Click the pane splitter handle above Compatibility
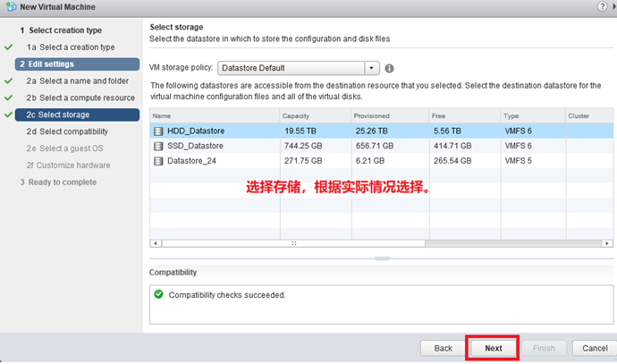The width and height of the screenshot is (617, 364). click(x=382, y=258)
